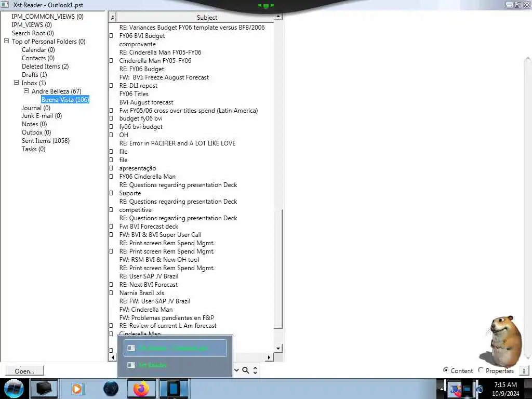Click the attachment icon beside Narnia Brazil .xls

(x=111, y=293)
